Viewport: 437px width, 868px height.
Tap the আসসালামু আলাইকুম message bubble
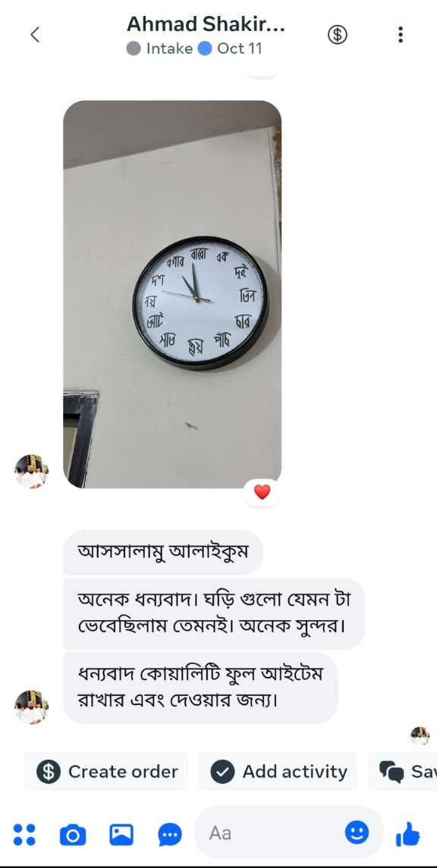pyautogui.click(x=163, y=552)
